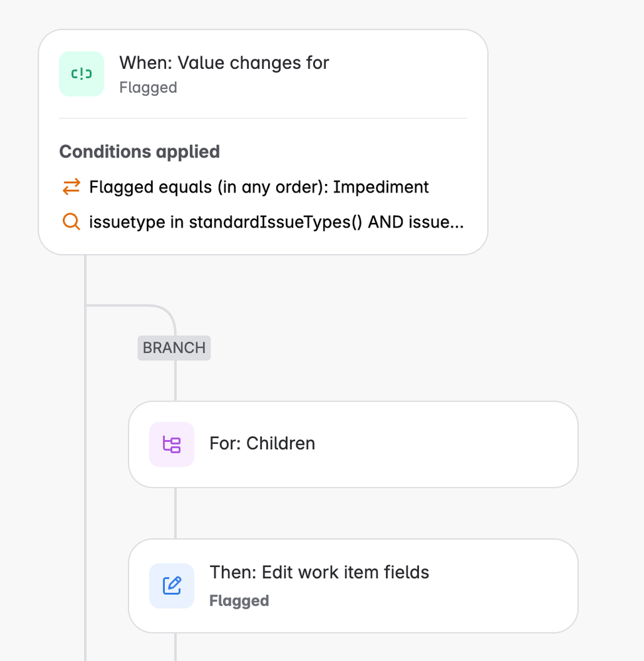The width and height of the screenshot is (644, 661).
Task: Click the purple Children branch icon
Action: 171,445
